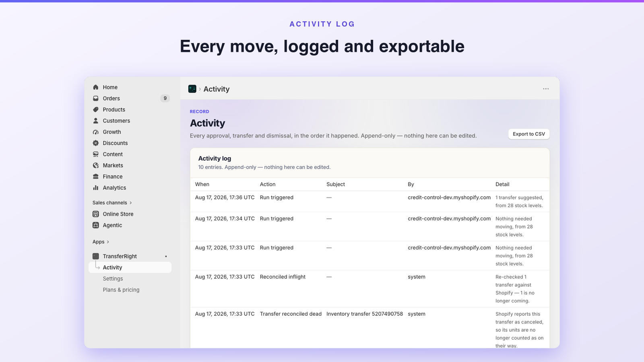Click the Apps heading

point(99,242)
